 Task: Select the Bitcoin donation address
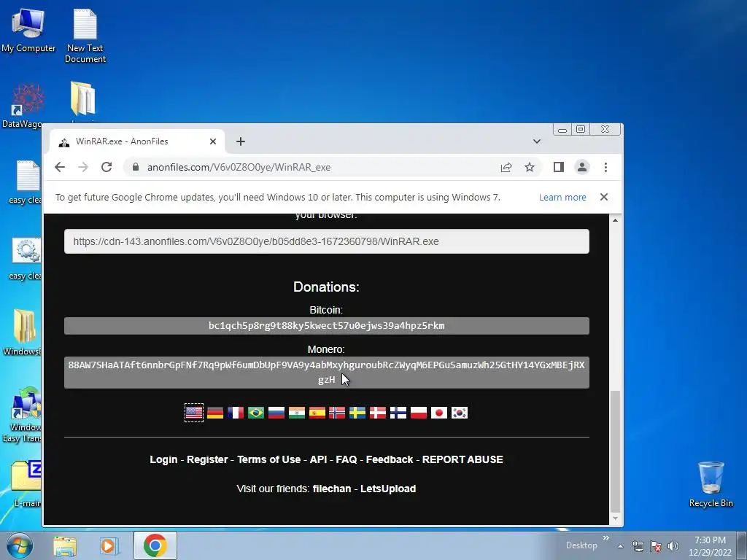point(327,326)
